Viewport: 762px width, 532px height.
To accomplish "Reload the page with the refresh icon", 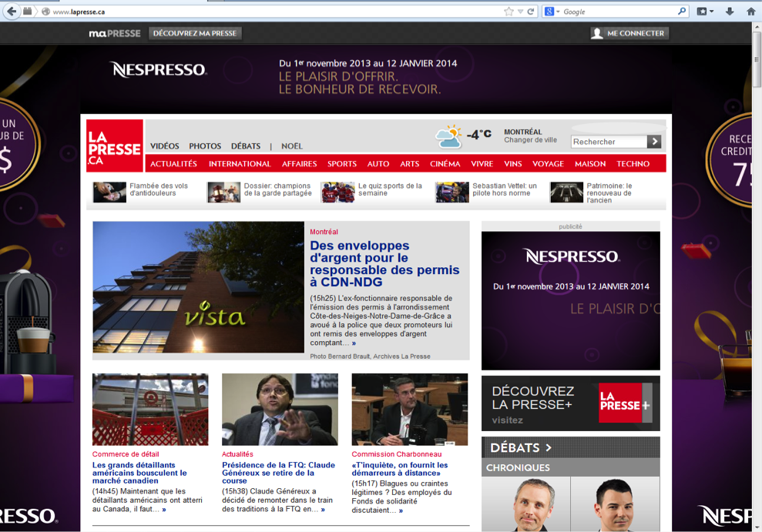I will pos(531,12).
